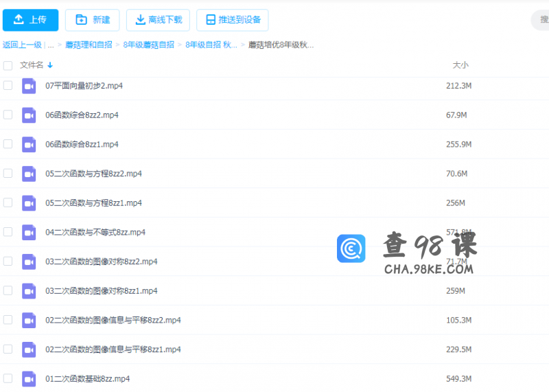Click video icon of 02二次函数的图像信息与平移8zz2.mp4
Screen dimensions: 549x392
click(29, 320)
